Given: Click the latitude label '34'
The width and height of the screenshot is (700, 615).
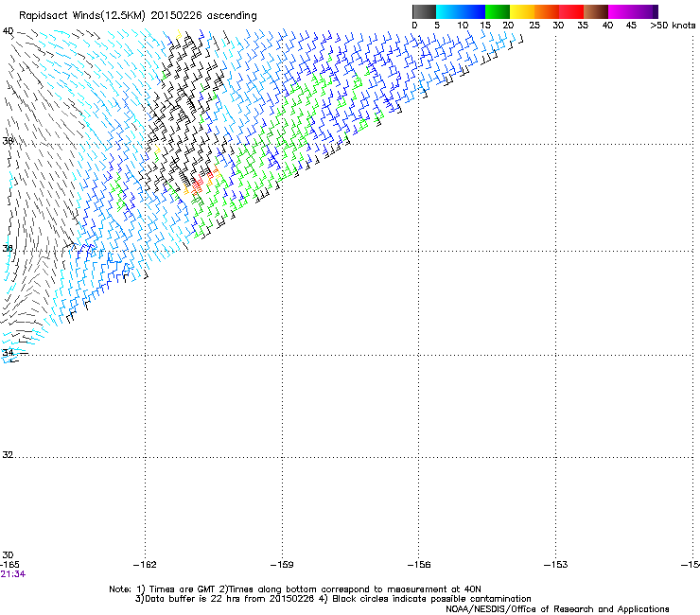Looking at the screenshot, I should click(x=8, y=353).
